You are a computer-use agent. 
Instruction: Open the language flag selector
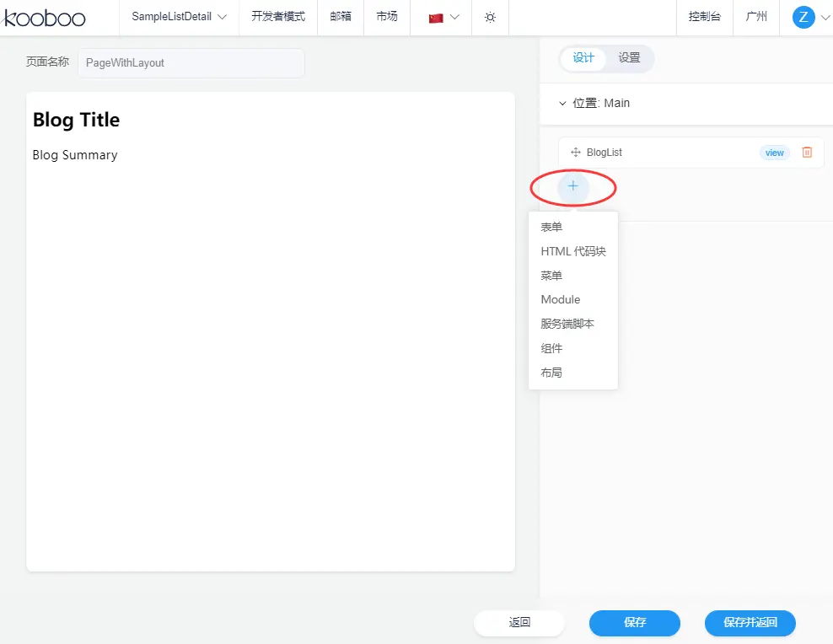443,17
